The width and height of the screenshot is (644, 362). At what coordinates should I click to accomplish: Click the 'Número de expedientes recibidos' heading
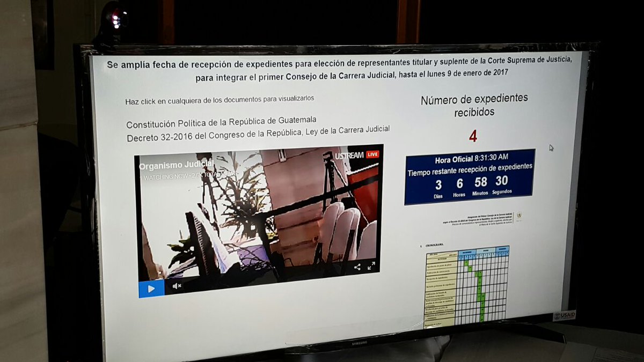click(x=474, y=105)
